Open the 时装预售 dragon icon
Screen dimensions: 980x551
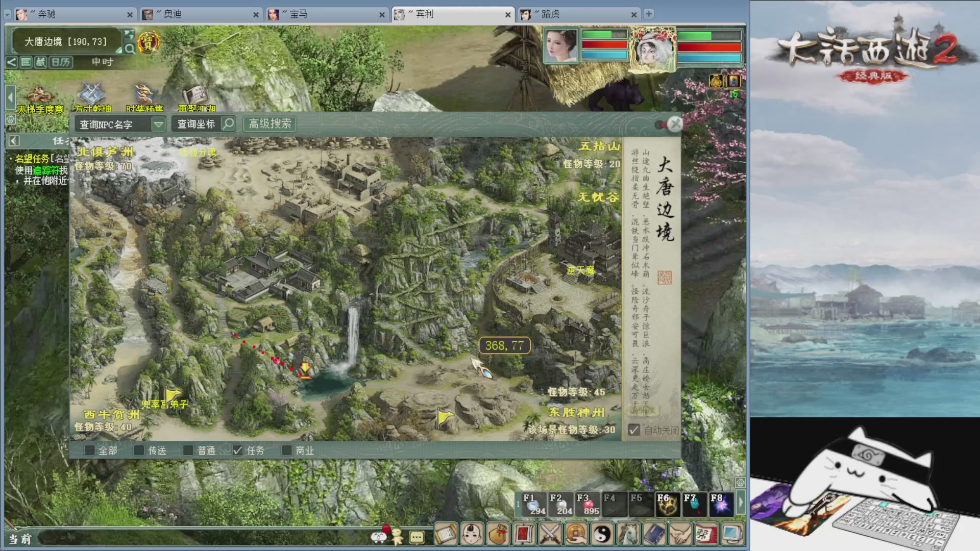tap(144, 98)
